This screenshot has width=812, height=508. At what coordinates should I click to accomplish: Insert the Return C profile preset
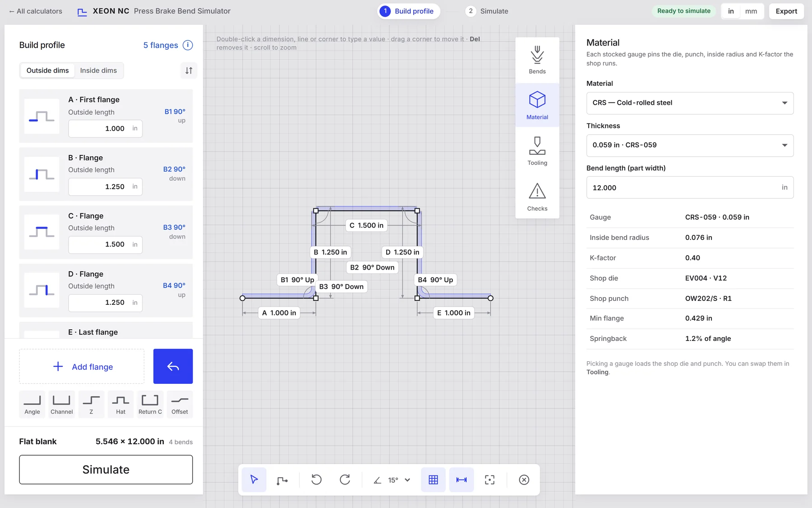click(150, 404)
